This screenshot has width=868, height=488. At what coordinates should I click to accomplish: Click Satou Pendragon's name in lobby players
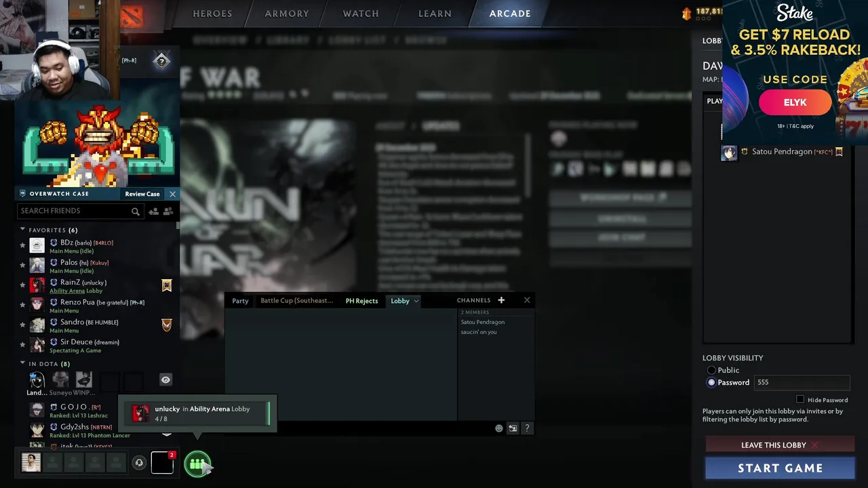(782, 152)
